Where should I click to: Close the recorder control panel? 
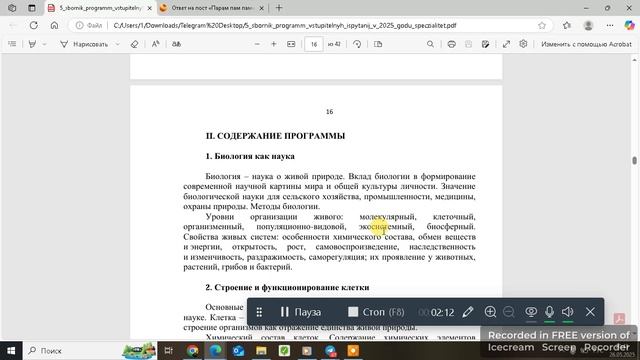pyautogui.click(x=590, y=312)
